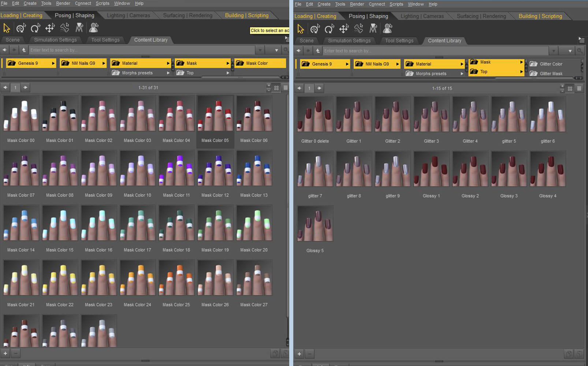Go up one folder level in right pane

(318, 51)
